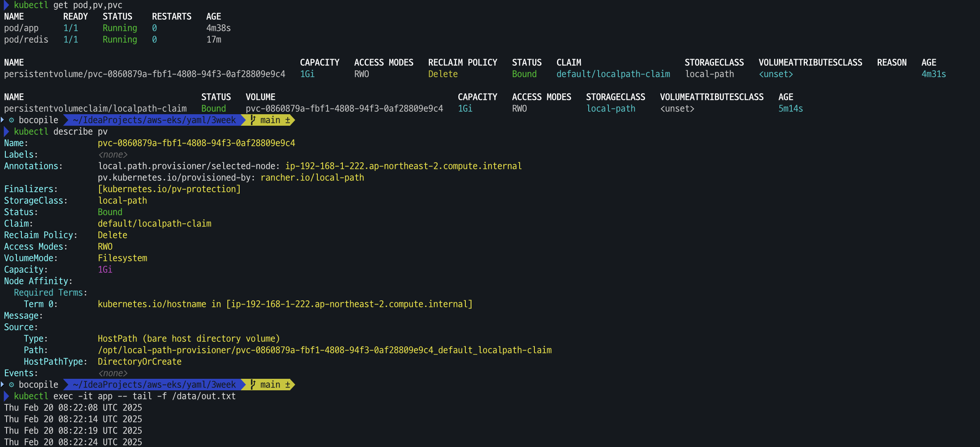This screenshot has height=447, width=980.
Task: Click gear icon before 'kubectl exec' prompt
Action: pyautogui.click(x=12, y=385)
